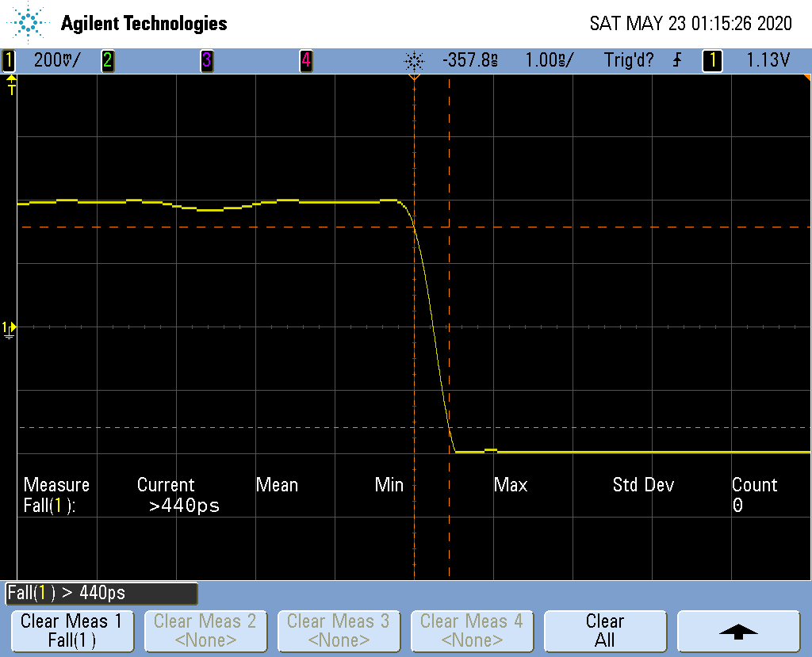Click the disabled Clear Meas 4 softkey
Image resolution: width=812 pixels, height=657 pixels.
click(x=471, y=631)
